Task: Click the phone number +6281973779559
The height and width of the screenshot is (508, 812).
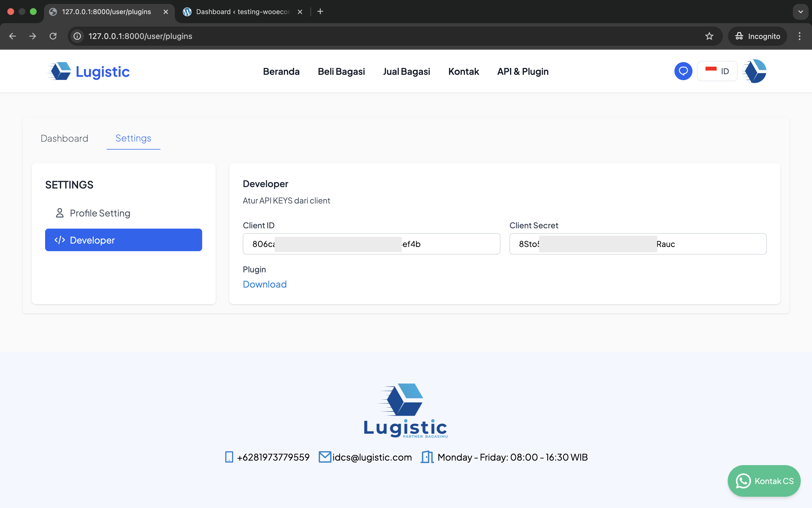Action: pos(273,457)
